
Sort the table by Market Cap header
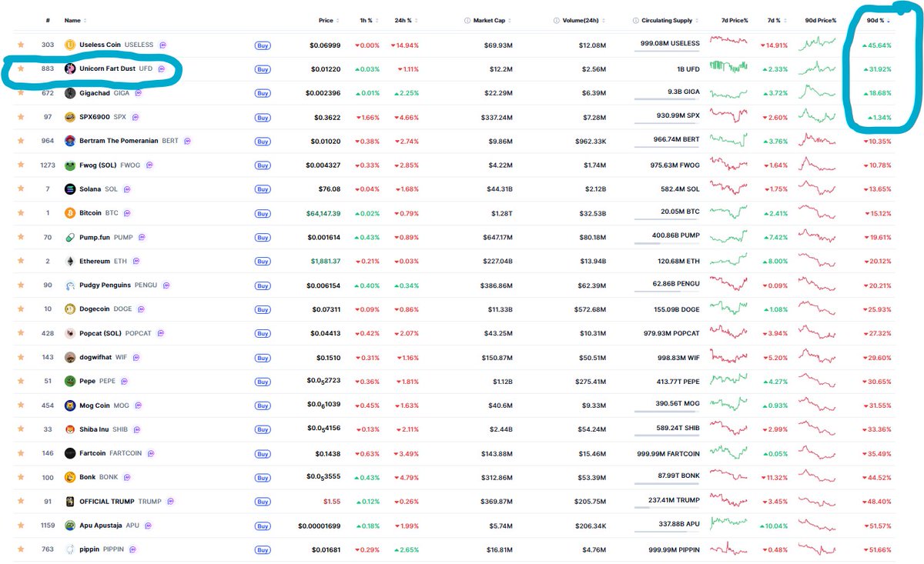[x=493, y=21]
